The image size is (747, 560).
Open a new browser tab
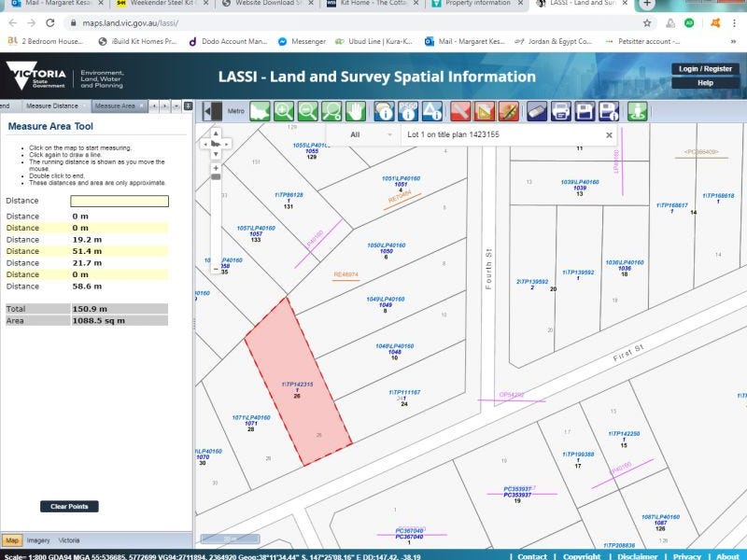click(647, 4)
